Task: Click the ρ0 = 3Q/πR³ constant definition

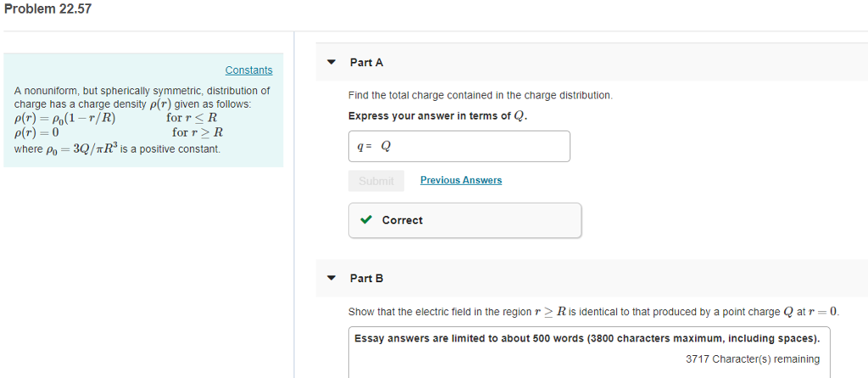Action: pyautogui.click(x=117, y=149)
